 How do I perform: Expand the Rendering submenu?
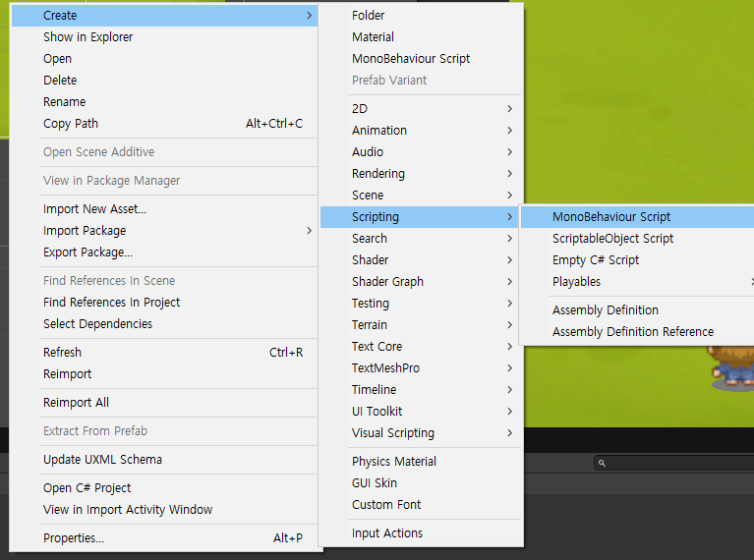[x=422, y=174]
